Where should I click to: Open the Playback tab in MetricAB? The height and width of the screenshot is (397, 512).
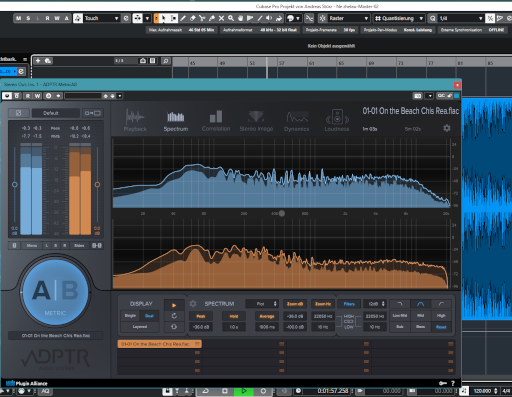(x=135, y=120)
